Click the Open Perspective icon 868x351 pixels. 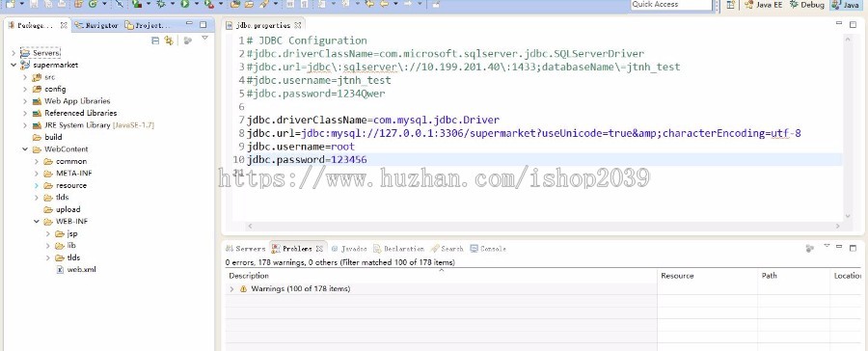pyautogui.click(x=731, y=5)
